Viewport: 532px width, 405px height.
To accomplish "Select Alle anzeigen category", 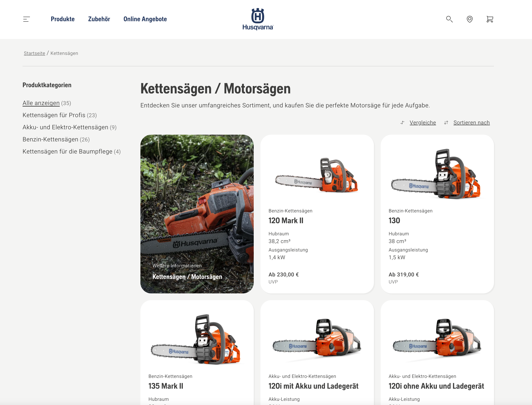I will pos(41,103).
